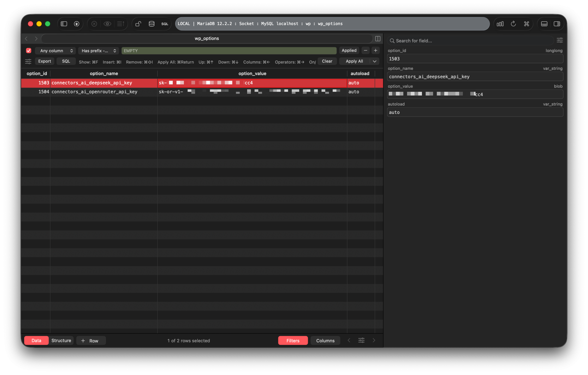Click the preview eye icon in toolbar

point(107,24)
